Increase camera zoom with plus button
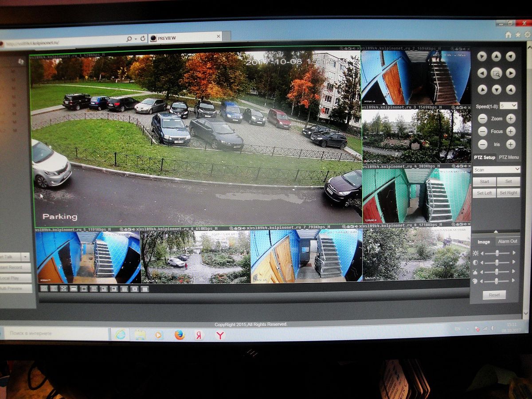 tap(511, 119)
